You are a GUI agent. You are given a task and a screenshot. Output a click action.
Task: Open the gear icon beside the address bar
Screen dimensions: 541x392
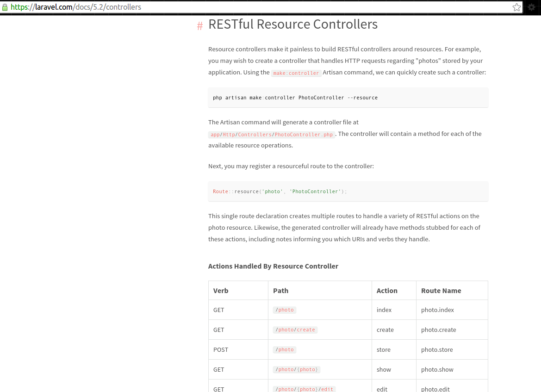(x=531, y=7)
